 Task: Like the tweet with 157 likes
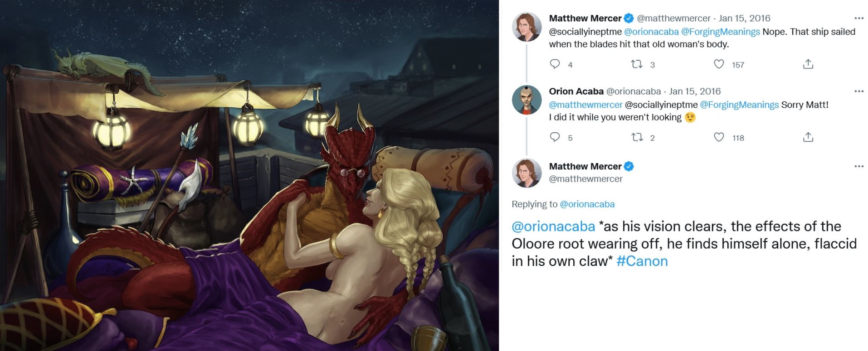(719, 64)
